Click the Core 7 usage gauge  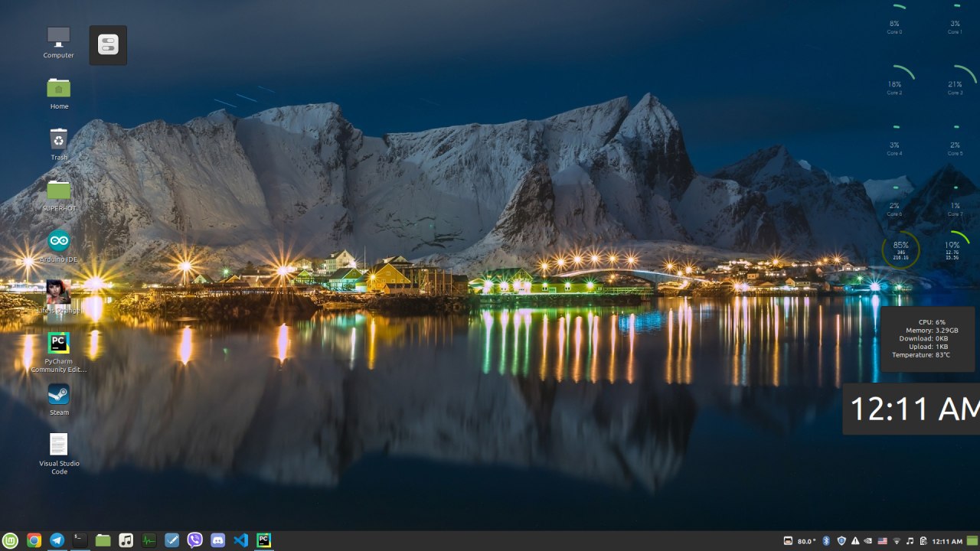point(955,201)
